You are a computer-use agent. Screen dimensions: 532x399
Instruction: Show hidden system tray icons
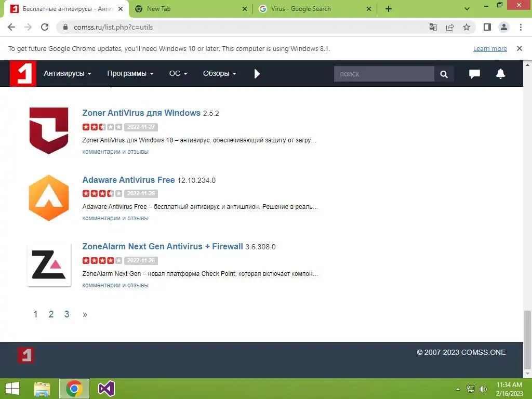coord(458,389)
